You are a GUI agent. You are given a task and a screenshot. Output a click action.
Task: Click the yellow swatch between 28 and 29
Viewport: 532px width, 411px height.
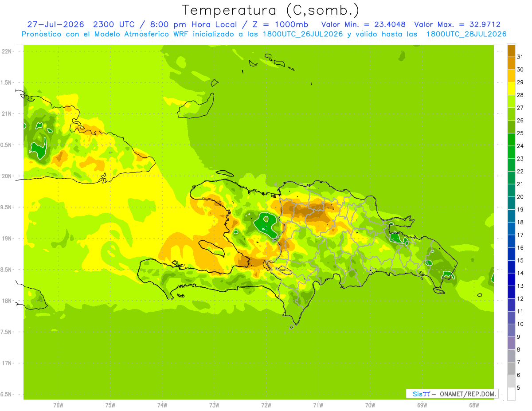click(x=511, y=89)
